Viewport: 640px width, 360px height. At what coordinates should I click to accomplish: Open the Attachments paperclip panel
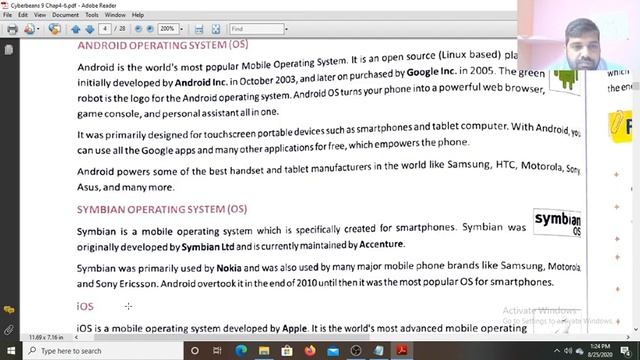pyautogui.click(x=9, y=329)
